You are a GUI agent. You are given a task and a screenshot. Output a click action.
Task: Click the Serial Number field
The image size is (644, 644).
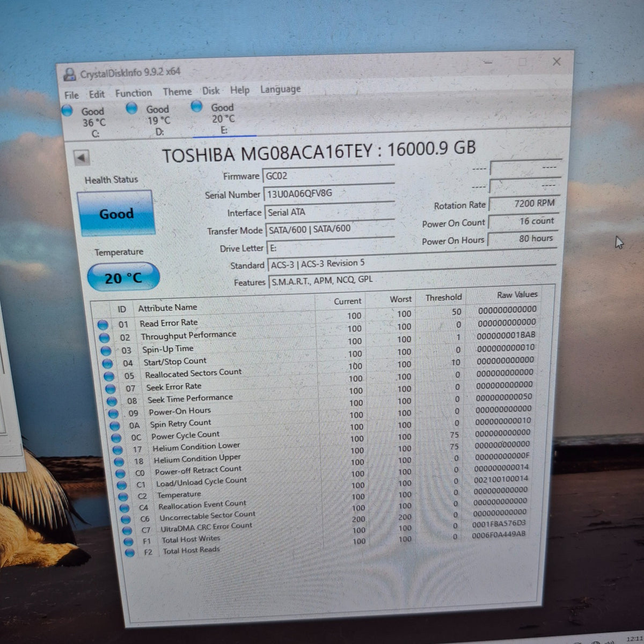tap(328, 193)
